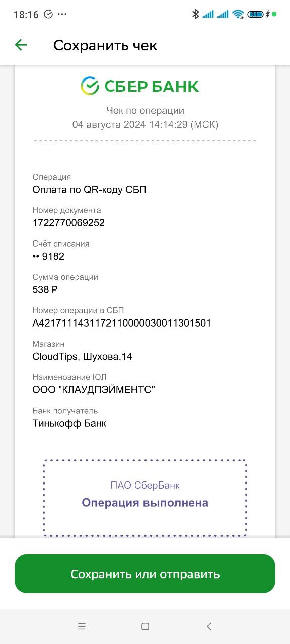Tap the Sber checkmark logo icon

tap(90, 86)
